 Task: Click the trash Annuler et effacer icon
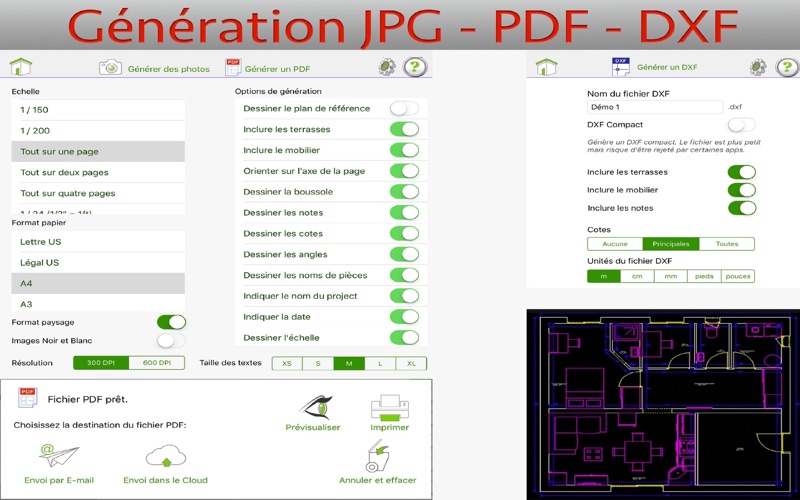coord(378,456)
